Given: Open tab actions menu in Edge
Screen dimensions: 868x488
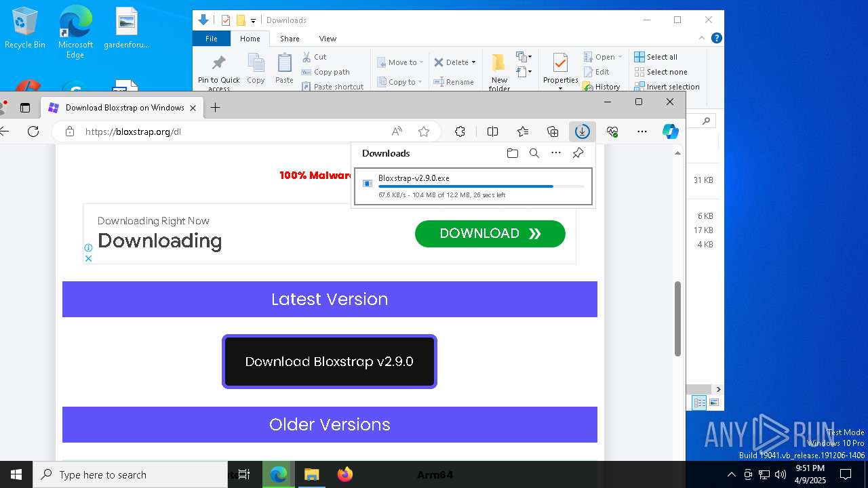Looking at the screenshot, I should coord(25,108).
